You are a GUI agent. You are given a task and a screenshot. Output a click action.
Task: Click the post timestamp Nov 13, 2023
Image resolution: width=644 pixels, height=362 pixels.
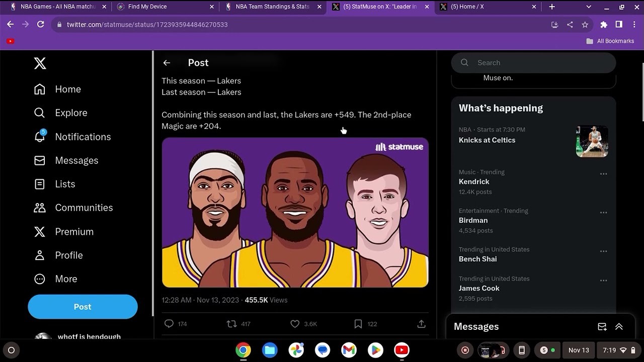pyautogui.click(x=200, y=300)
